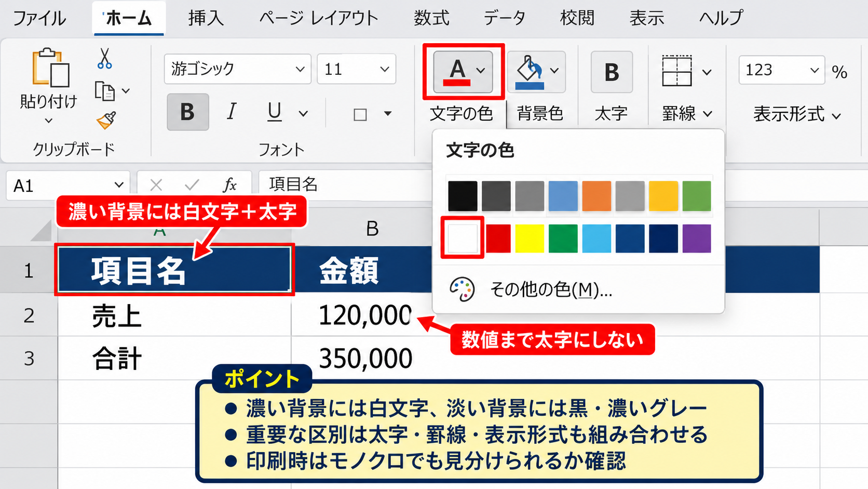Viewport: 868px width, 489px height.
Task: Open the 数式 tab
Action: (431, 18)
